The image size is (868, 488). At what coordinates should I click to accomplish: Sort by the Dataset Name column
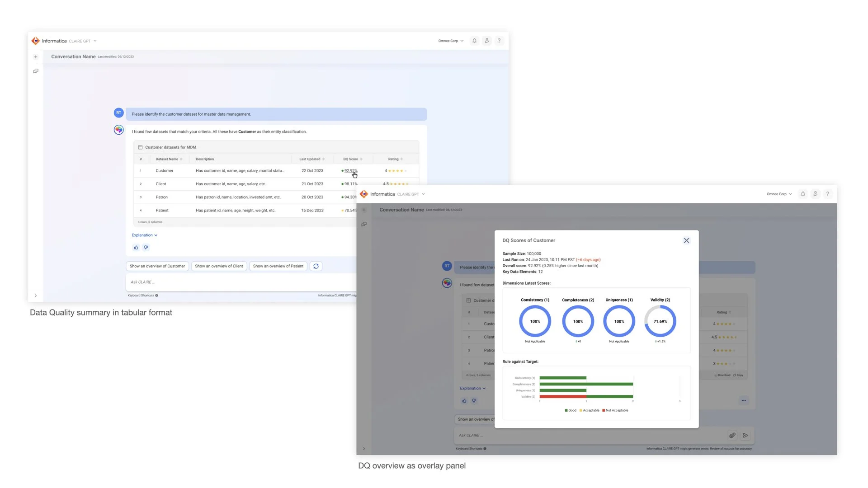[169, 159]
